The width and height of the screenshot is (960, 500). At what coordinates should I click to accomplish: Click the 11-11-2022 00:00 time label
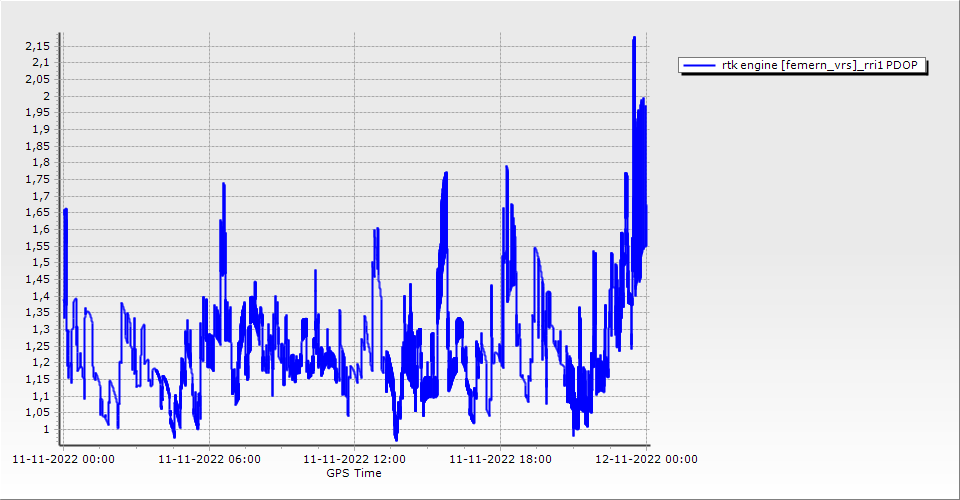[63, 460]
